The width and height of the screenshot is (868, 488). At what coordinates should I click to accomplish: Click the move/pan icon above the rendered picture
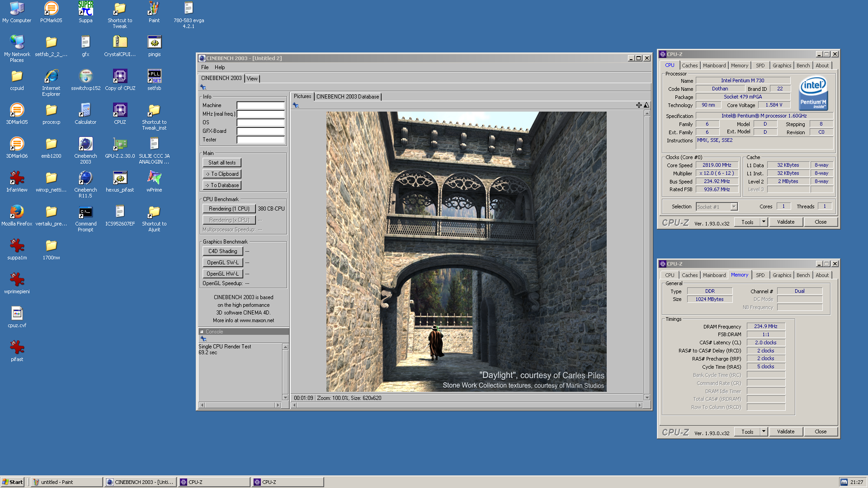639,105
